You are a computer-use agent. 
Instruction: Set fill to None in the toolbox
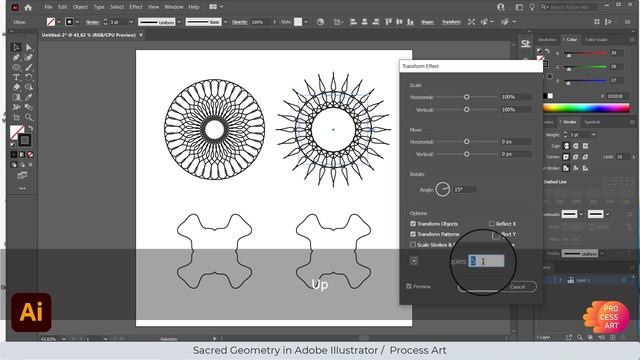tap(30, 155)
